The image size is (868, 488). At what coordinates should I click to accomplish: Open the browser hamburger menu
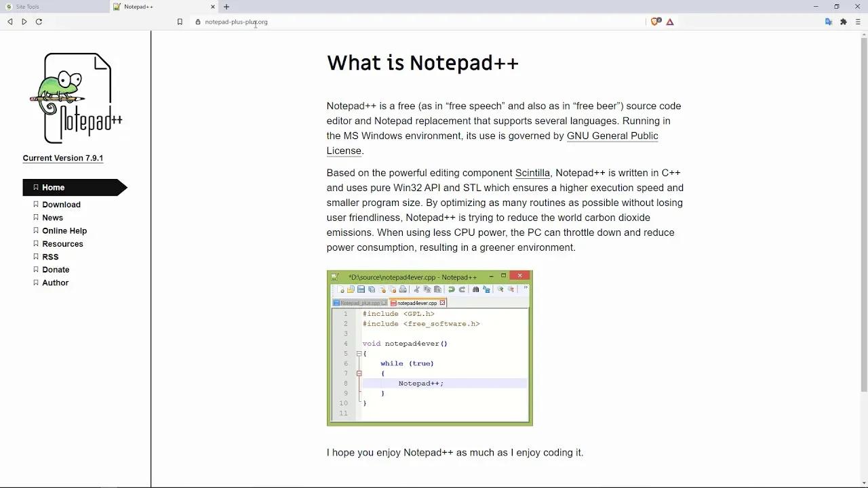coord(859,21)
